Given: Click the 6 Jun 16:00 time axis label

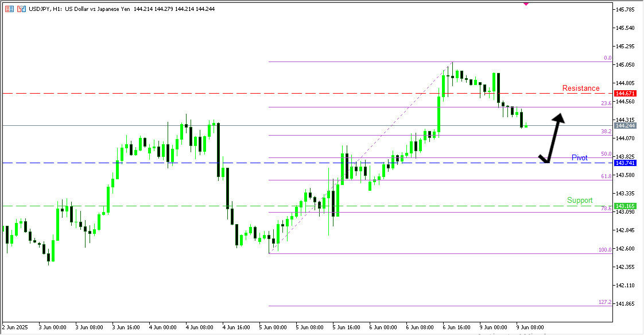Looking at the screenshot, I should pyautogui.click(x=456, y=327).
